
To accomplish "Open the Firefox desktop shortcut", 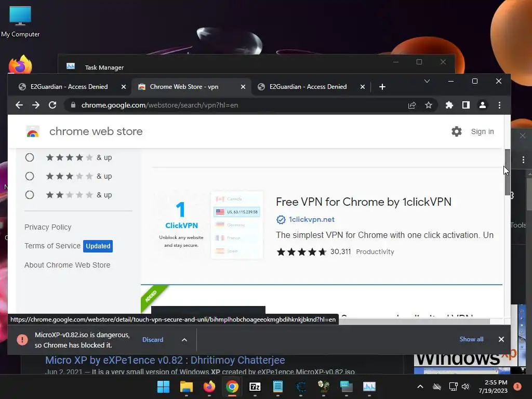I will click(x=20, y=64).
